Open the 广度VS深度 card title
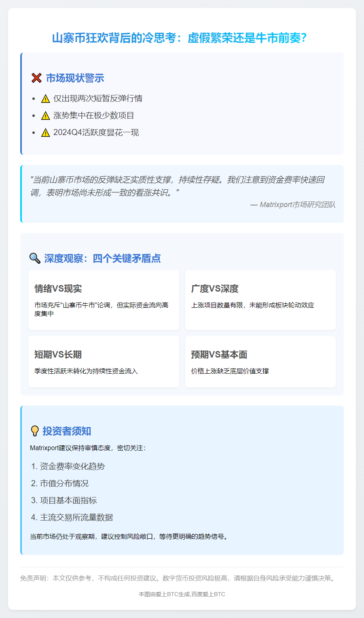The width and height of the screenshot is (364, 618). (x=215, y=289)
